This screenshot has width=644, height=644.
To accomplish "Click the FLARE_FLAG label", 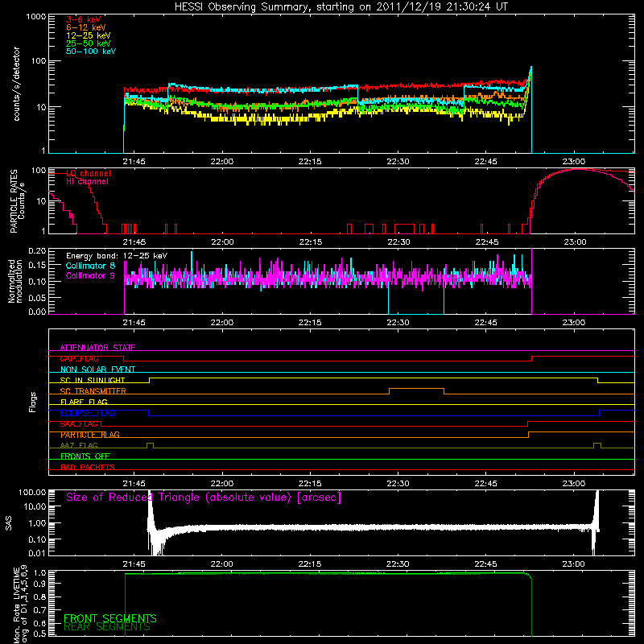I will [84, 402].
